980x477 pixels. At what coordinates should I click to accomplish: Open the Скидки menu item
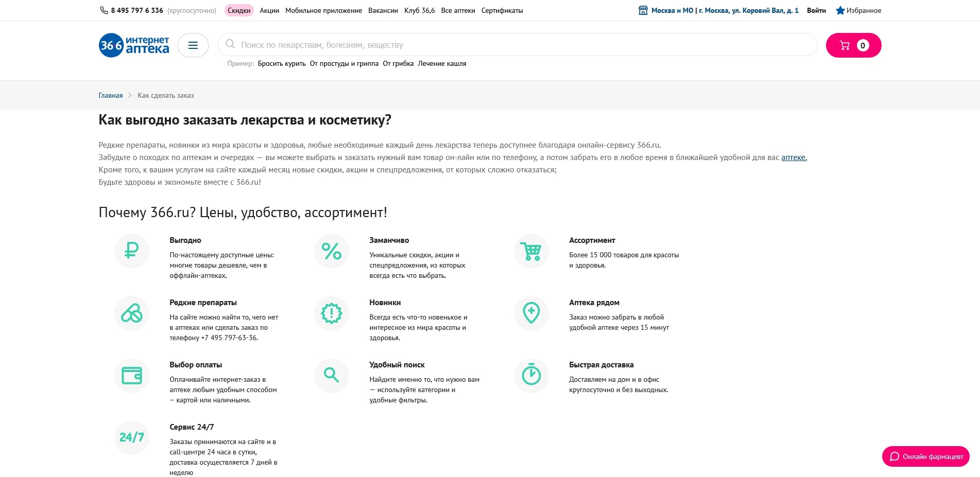click(x=239, y=10)
